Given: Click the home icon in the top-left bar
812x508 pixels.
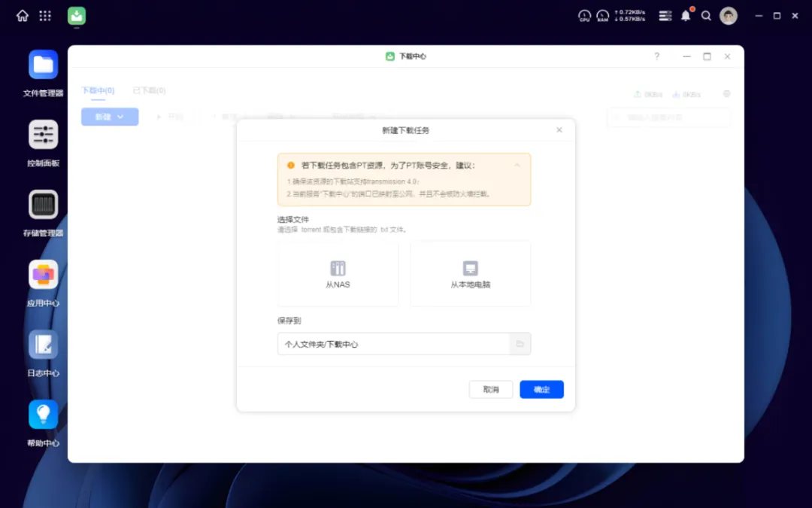Looking at the screenshot, I should 21,15.
